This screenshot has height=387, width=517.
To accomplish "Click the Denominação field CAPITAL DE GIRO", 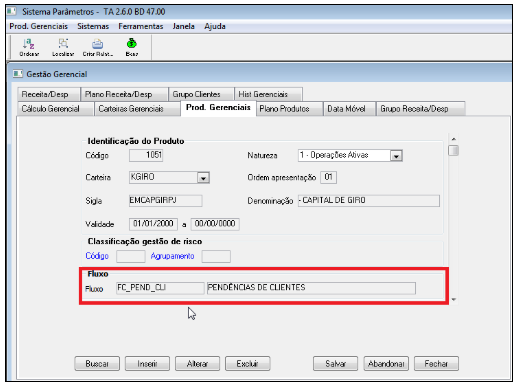I will pos(369,201).
